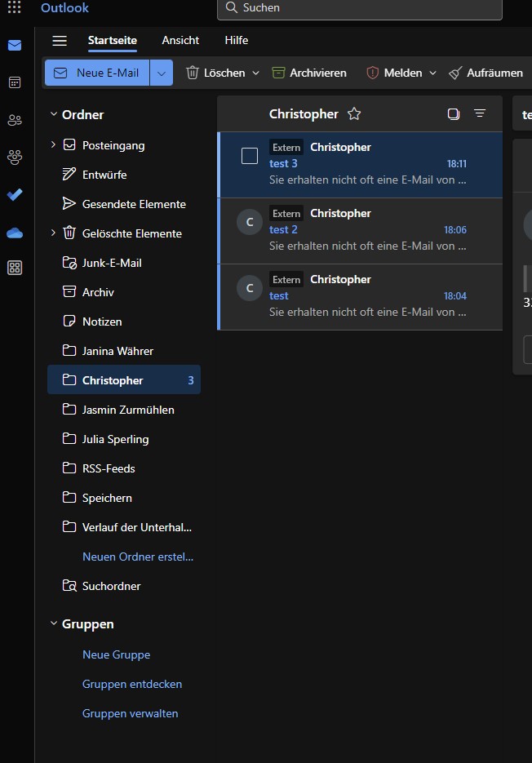The height and width of the screenshot is (763, 532).
Task: Click the Archivieren button
Action: [309, 73]
